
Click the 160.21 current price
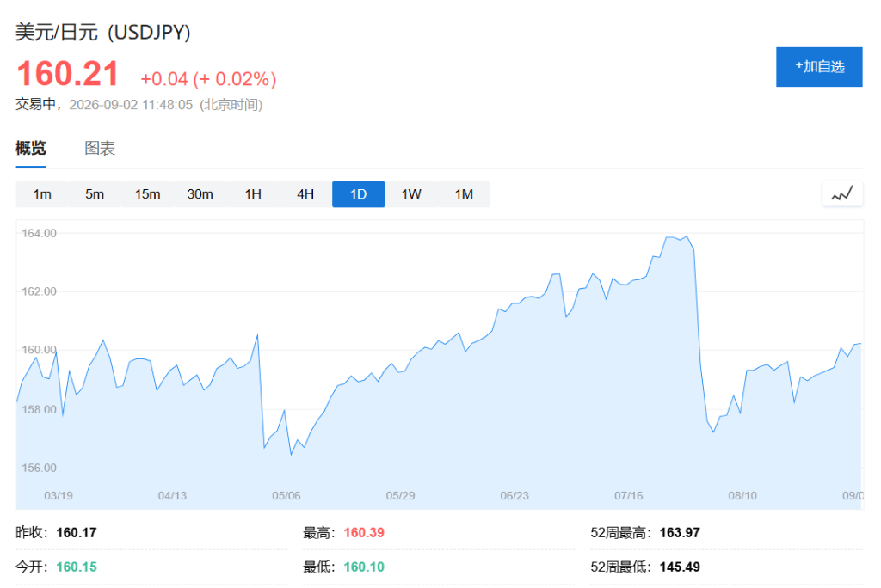67,74
